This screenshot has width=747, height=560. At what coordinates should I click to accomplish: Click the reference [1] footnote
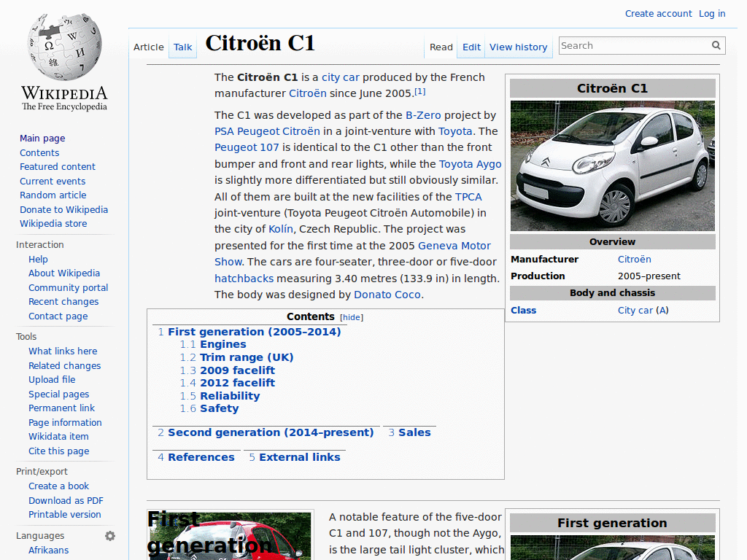click(419, 91)
